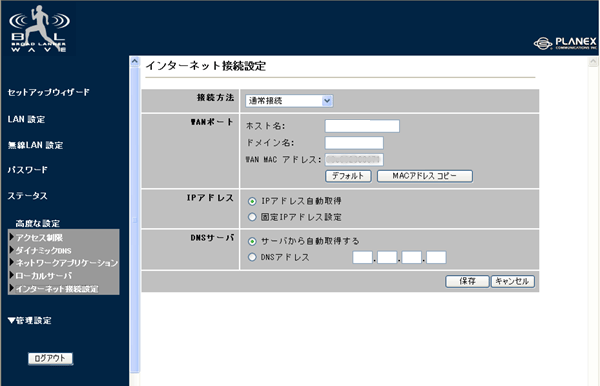Click the キャンセル button
600x386 pixels.
coord(512,282)
